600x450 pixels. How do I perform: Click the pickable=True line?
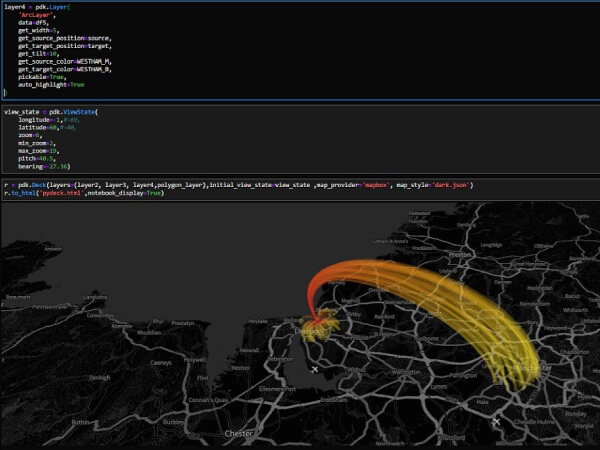coord(42,77)
